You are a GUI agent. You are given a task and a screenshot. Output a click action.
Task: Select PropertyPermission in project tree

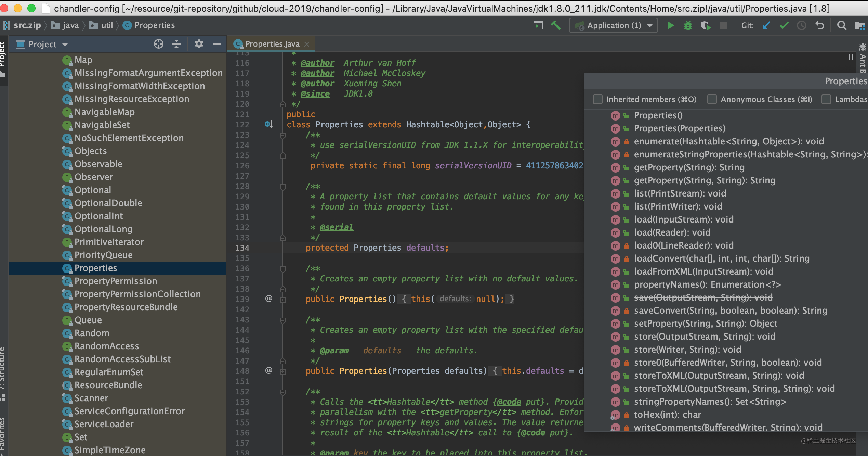[x=116, y=281]
